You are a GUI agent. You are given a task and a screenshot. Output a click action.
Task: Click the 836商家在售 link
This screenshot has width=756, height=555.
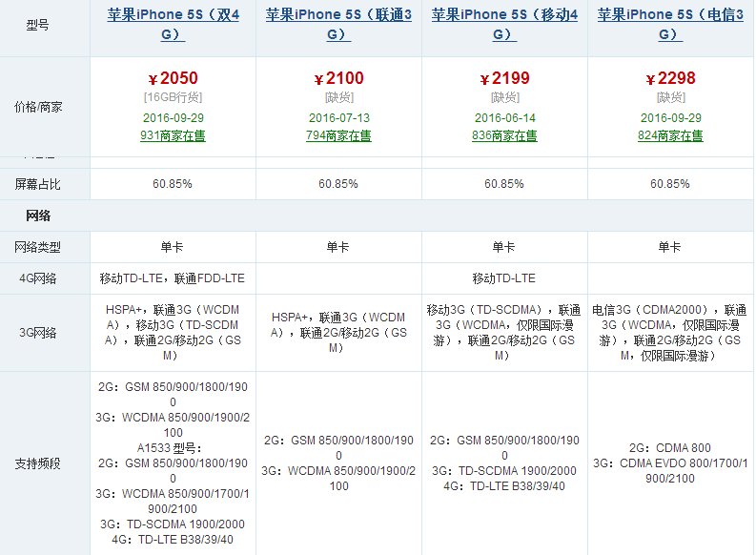pyautogui.click(x=505, y=136)
